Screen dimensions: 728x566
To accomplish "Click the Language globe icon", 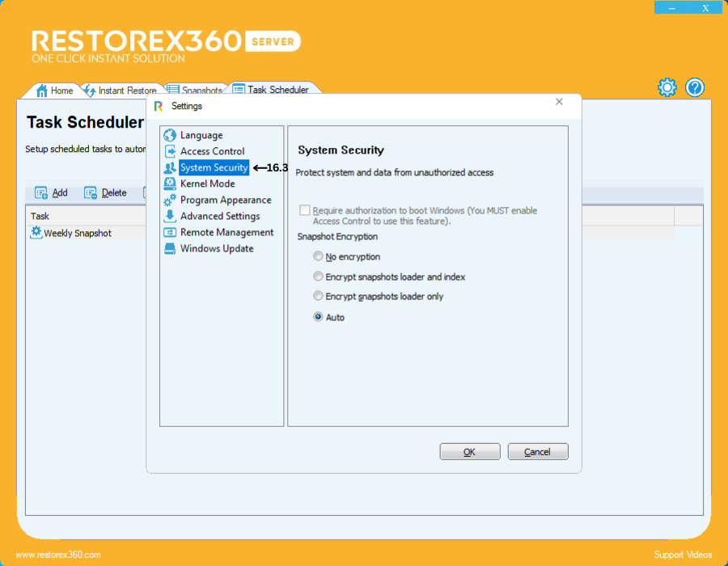I will pos(170,135).
